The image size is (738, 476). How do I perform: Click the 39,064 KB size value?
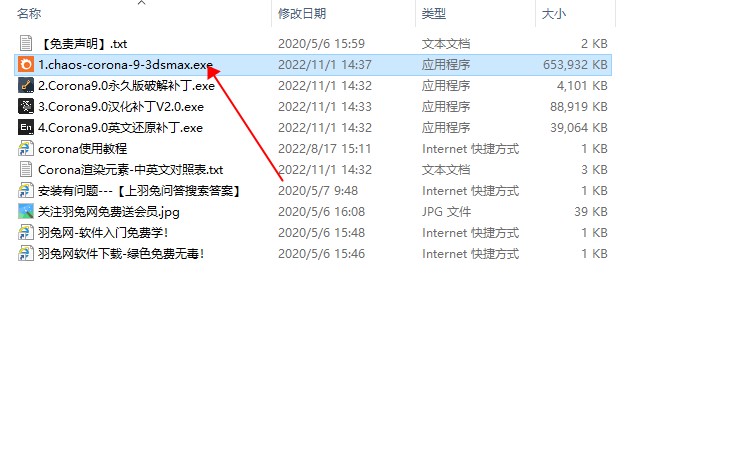pos(579,128)
